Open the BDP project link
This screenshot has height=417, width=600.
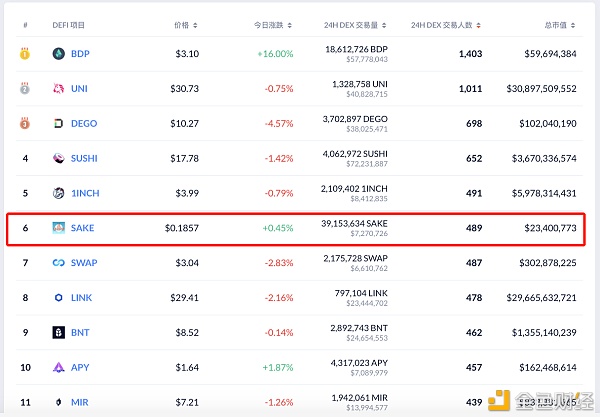tap(80, 54)
